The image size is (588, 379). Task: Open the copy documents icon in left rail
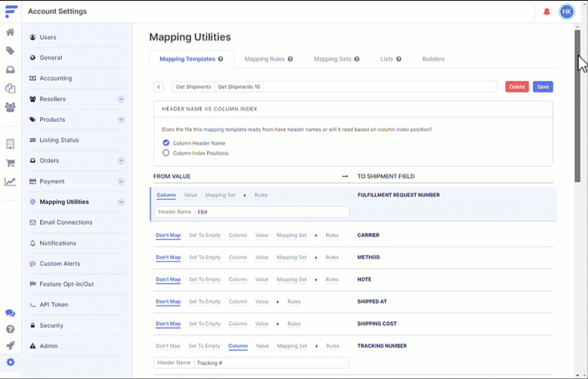(x=10, y=88)
